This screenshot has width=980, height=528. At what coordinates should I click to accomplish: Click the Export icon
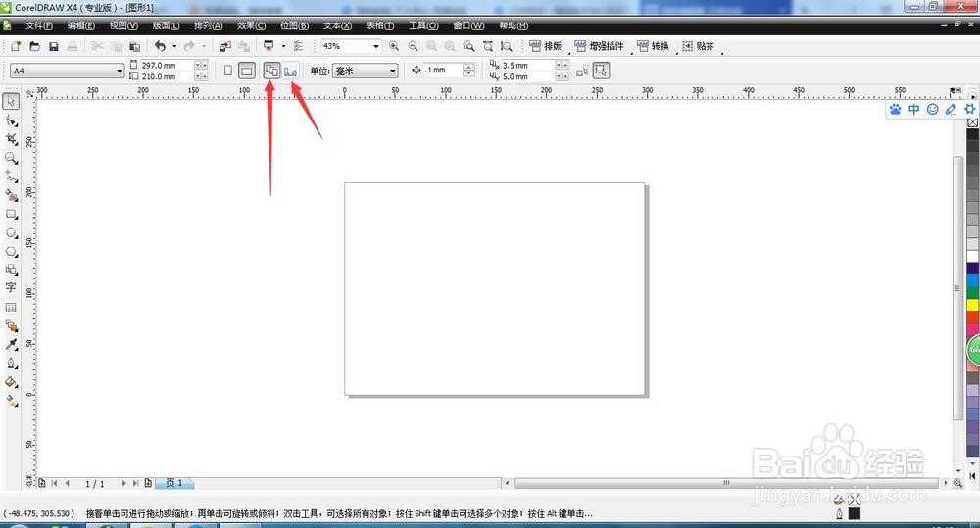click(244, 46)
